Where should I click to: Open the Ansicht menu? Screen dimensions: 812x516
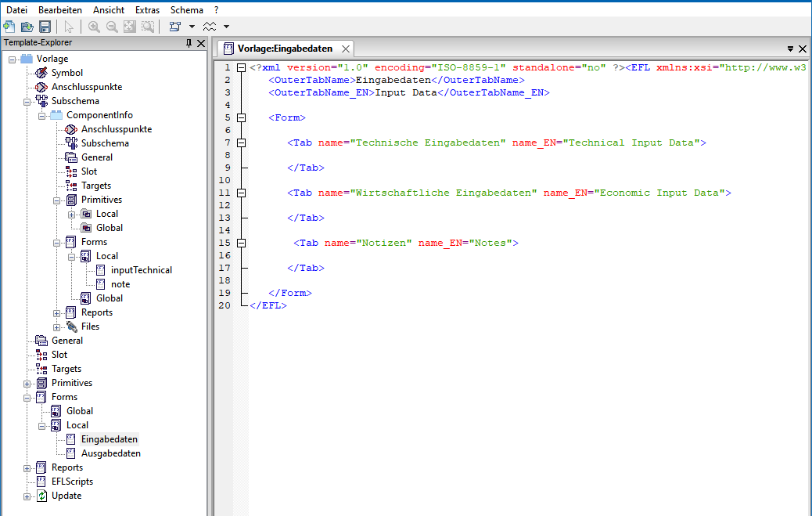(109, 10)
